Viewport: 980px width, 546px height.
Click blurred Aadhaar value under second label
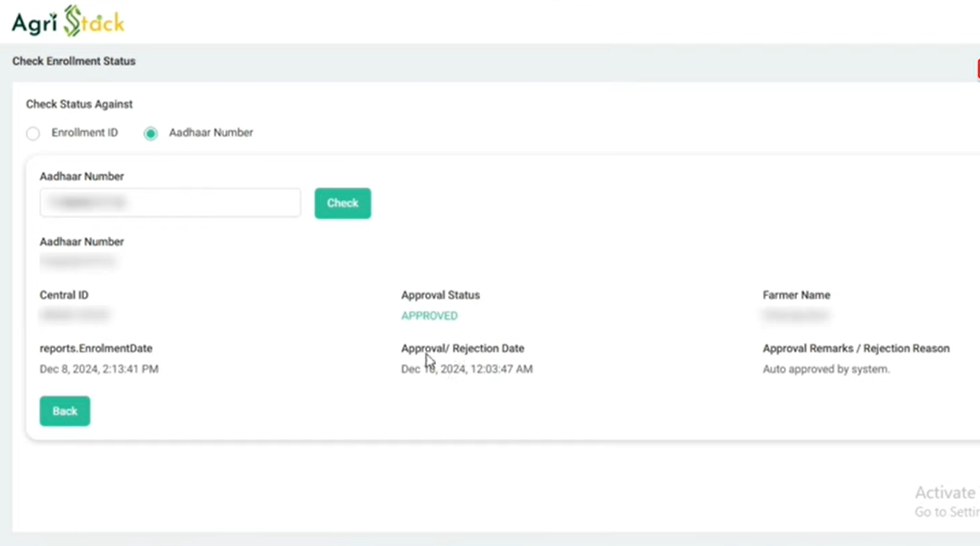78,261
